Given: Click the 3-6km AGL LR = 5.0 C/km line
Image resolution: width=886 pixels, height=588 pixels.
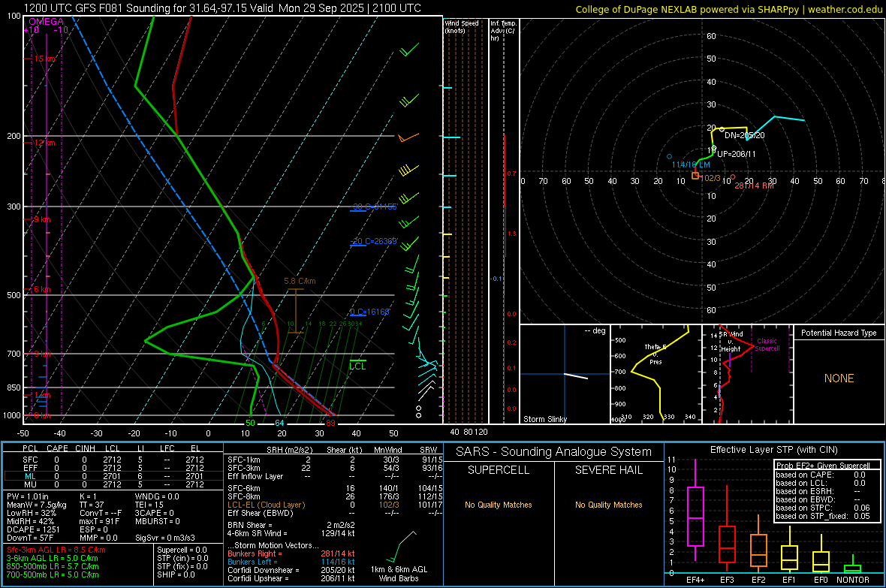Looking at the screenshot, I should 53,558.
